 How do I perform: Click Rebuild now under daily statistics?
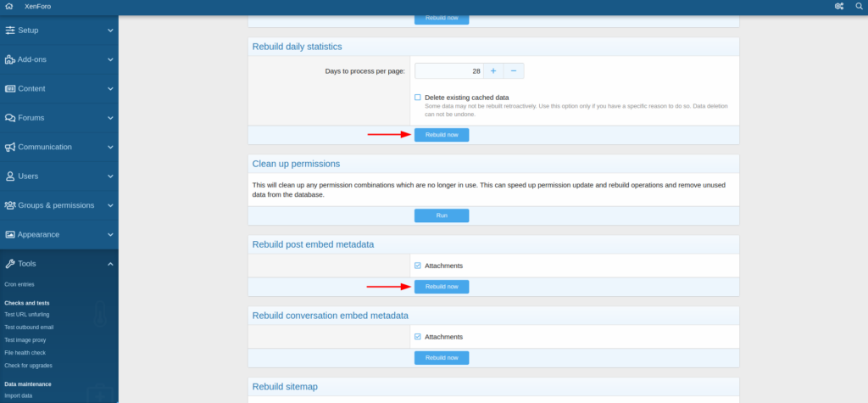[442, 135]
